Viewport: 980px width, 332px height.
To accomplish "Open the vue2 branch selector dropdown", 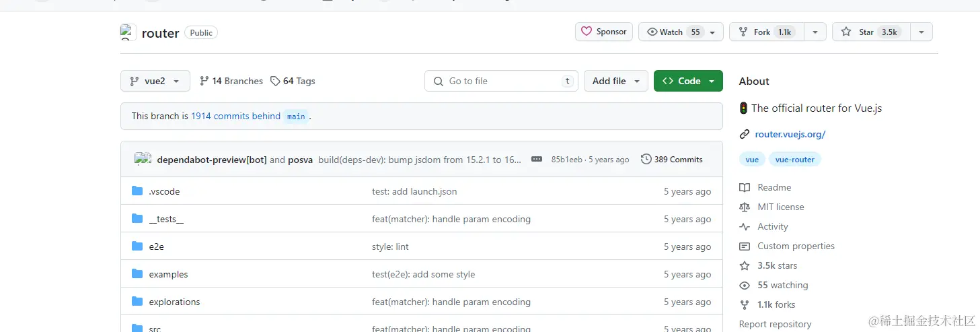I will (x=155, y=81).
